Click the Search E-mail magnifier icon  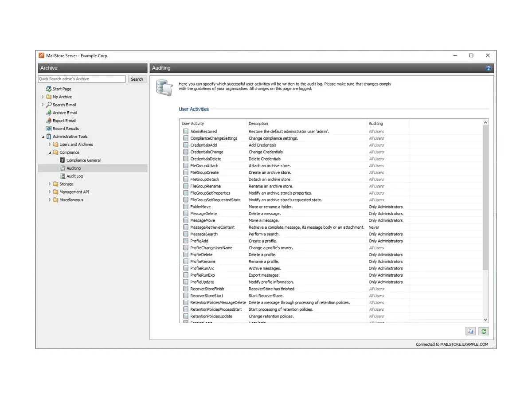pos(49,105)
